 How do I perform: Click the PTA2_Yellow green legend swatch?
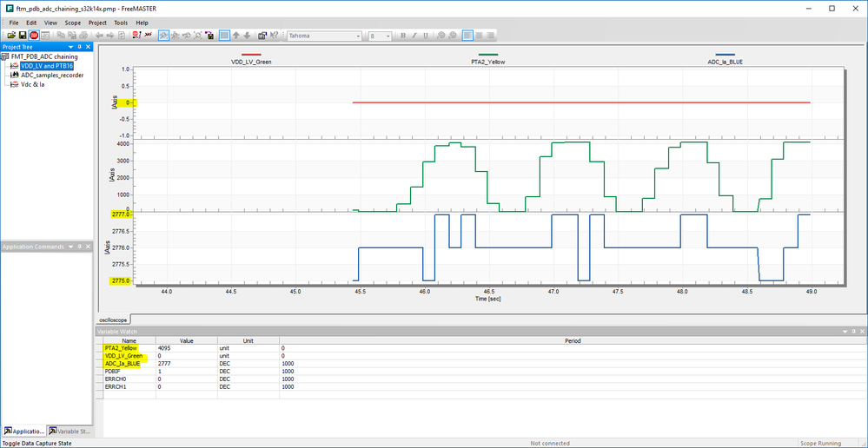click(x=487, y=55)
